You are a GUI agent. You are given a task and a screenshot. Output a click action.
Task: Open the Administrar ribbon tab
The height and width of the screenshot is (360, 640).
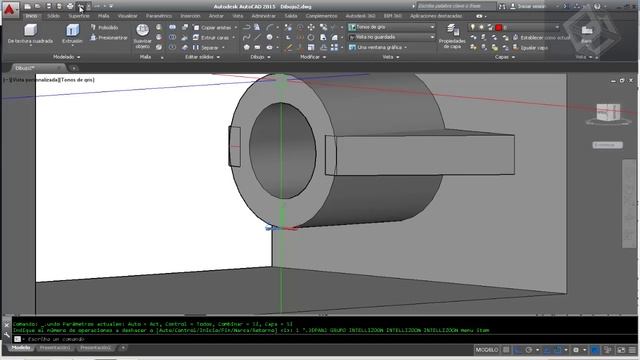click(x=263, y=16)
